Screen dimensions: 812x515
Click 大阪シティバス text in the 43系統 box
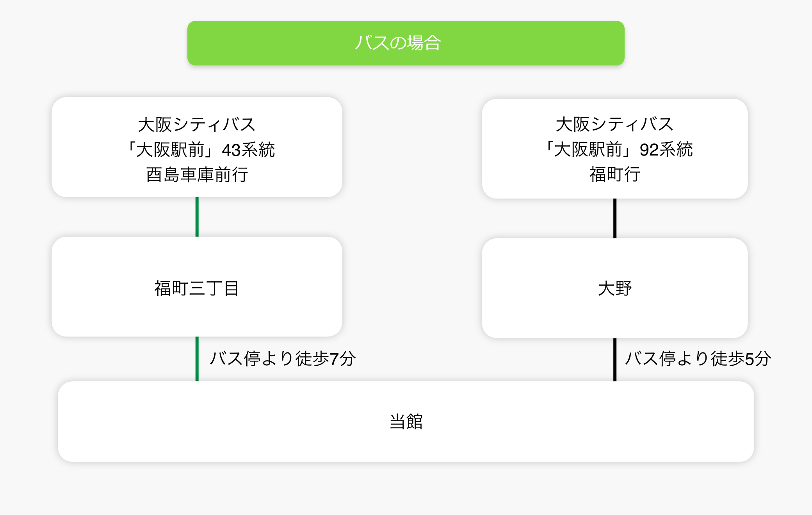[197, 125]
